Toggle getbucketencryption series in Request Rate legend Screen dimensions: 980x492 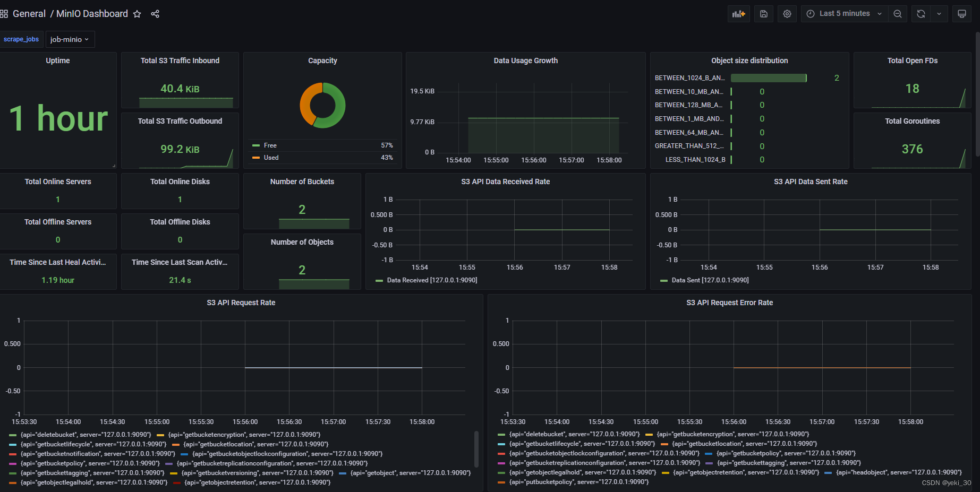pyautogui.click(x=244, y=435)
